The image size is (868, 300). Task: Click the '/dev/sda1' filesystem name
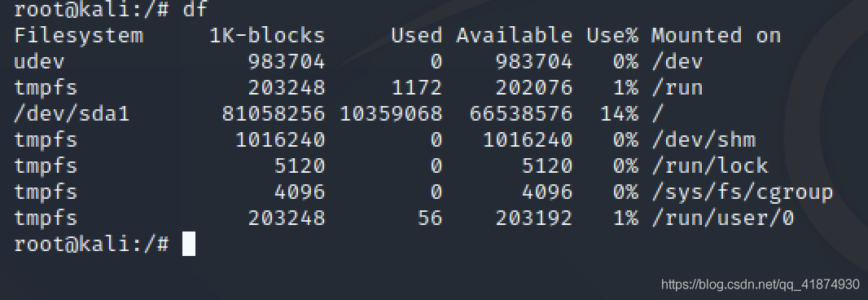(72, 113)
